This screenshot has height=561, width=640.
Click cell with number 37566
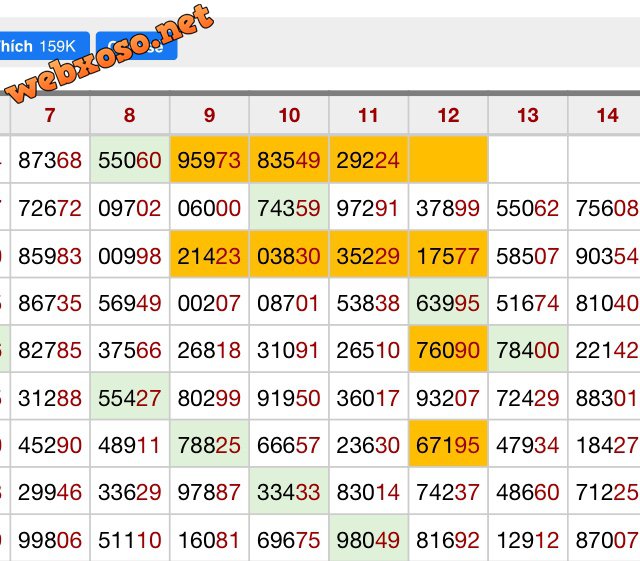click(x=129, y=350)
